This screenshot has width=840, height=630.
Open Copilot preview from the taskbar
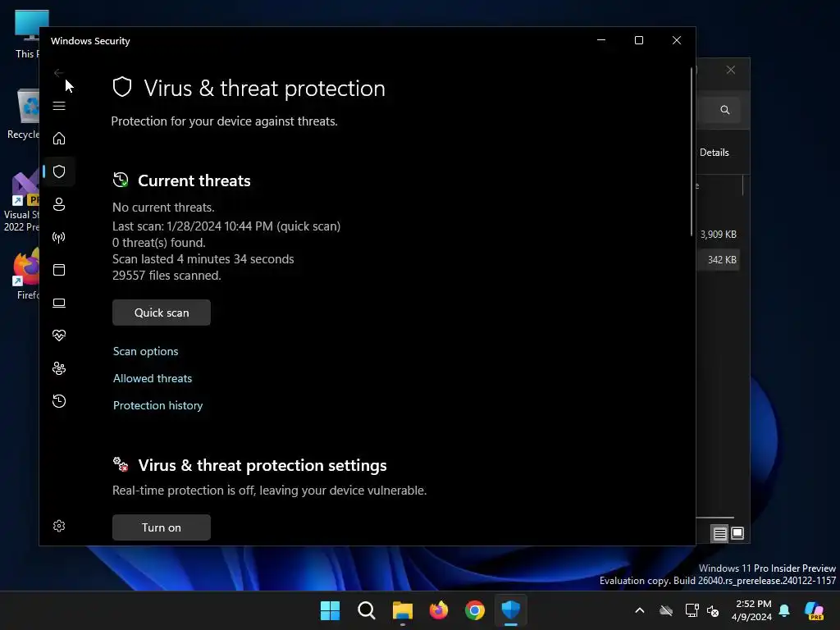coord(815,610)
